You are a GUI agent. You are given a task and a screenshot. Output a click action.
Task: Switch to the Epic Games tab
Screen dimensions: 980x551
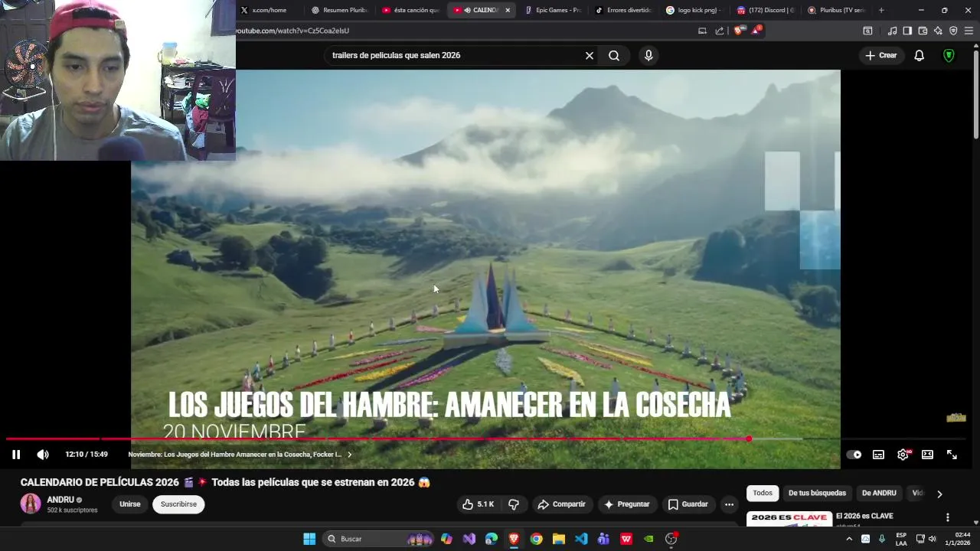(553, 10)
